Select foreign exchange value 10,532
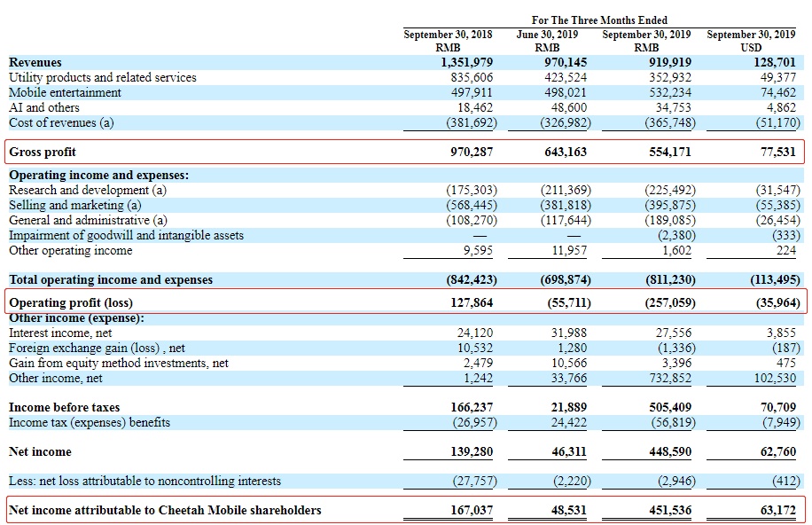Image resolution: width=812 pixels, height=525 pixels. tap(475, 349)
